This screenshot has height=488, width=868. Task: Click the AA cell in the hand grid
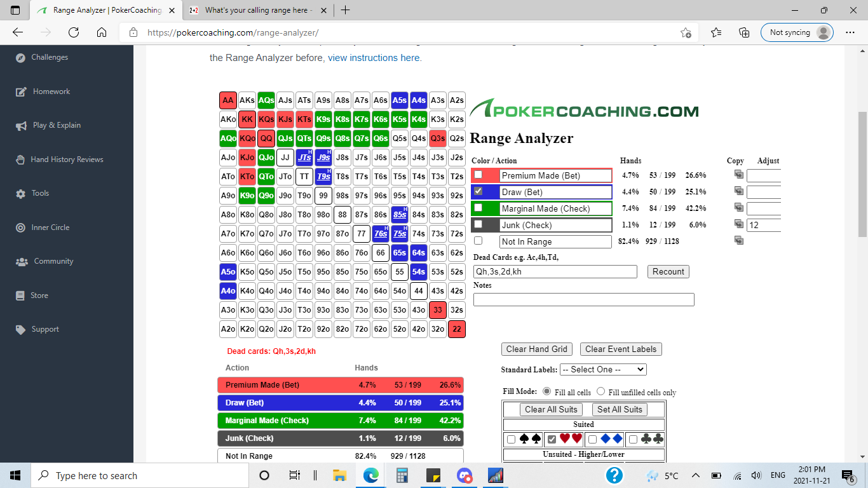[228, 100]
